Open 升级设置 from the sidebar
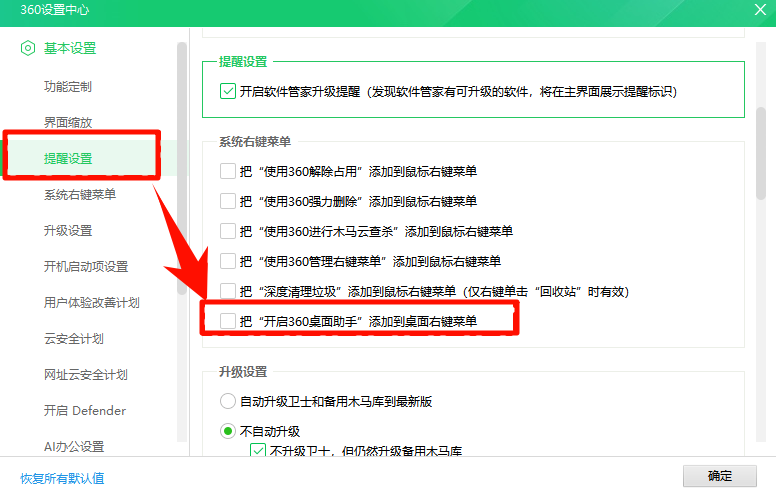Screen dimensions: 776x494 (x=68, y=230)
